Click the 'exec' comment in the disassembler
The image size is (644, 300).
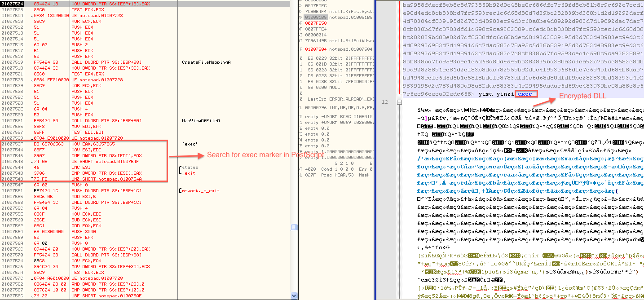(190, 144)
